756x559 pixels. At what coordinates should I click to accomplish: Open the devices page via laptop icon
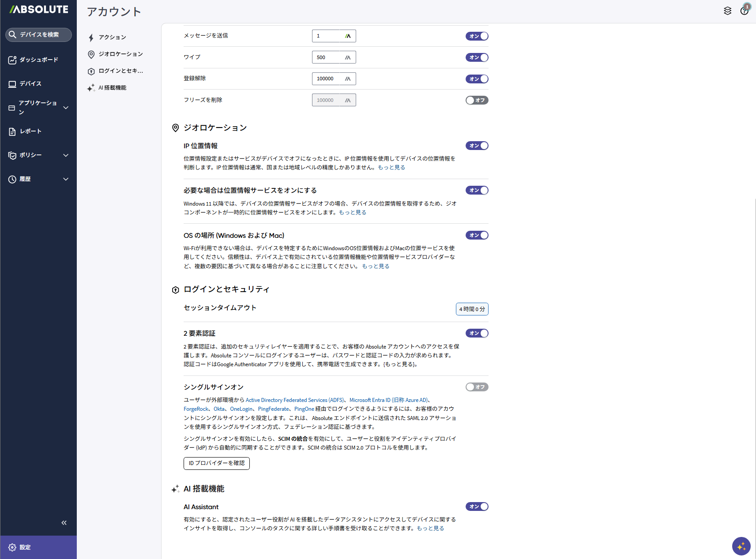click(x=12, y=84)
